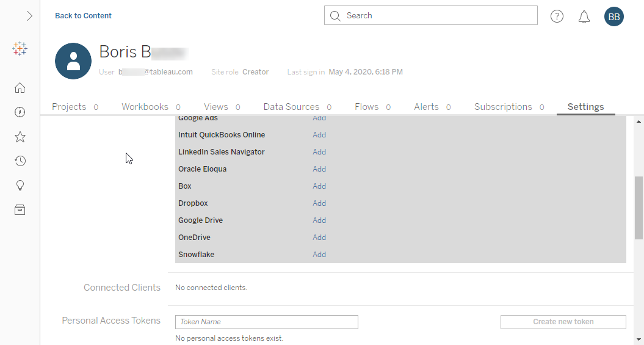Image resolution: width=644 pixels, height=345 pixels.
Task: Add OneDrive credential
Action: pyautogui.click(x=319, y=238)
